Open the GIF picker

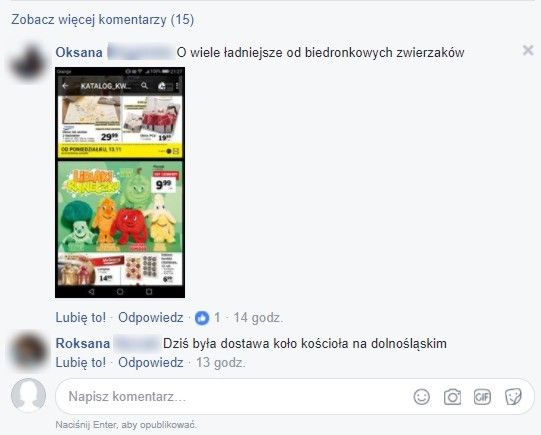click(482, 397)
